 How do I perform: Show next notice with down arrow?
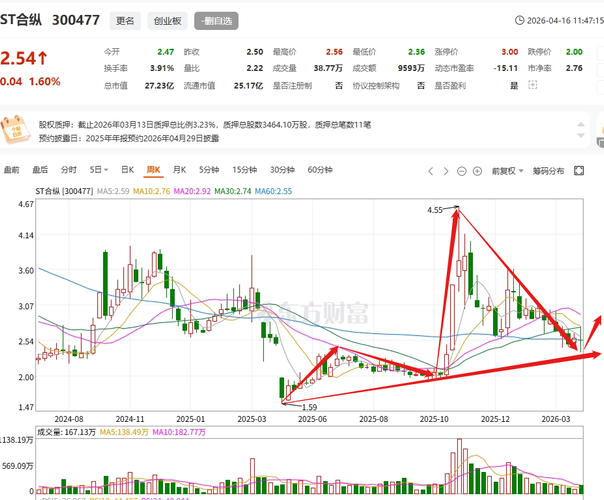(x=581, y=135)
